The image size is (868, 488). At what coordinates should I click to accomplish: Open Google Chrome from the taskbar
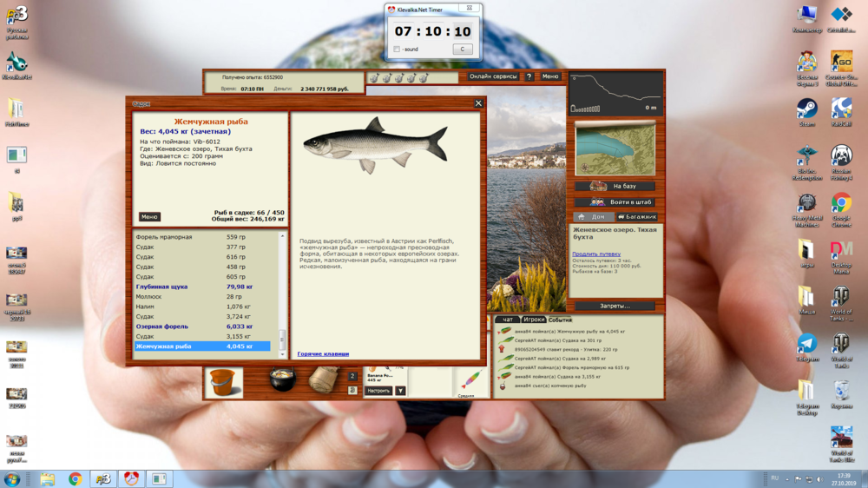pos(76,478)
